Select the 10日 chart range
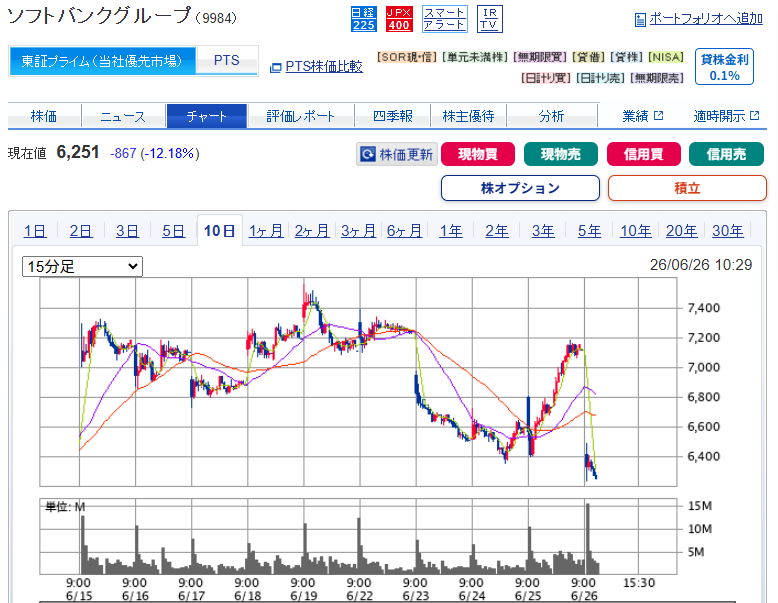778x603 pixels. click(x=219, y=231)
